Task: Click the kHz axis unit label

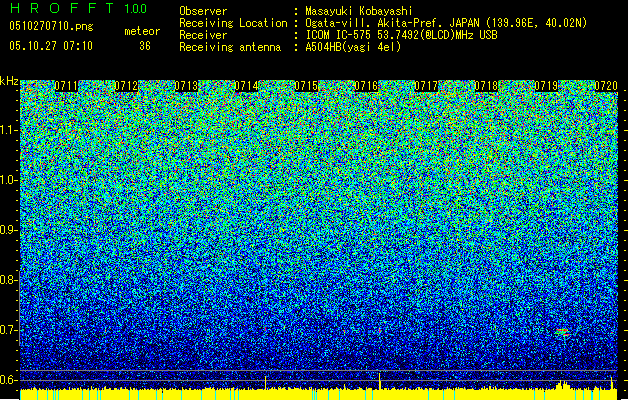Action: click(x=9, y=81)
